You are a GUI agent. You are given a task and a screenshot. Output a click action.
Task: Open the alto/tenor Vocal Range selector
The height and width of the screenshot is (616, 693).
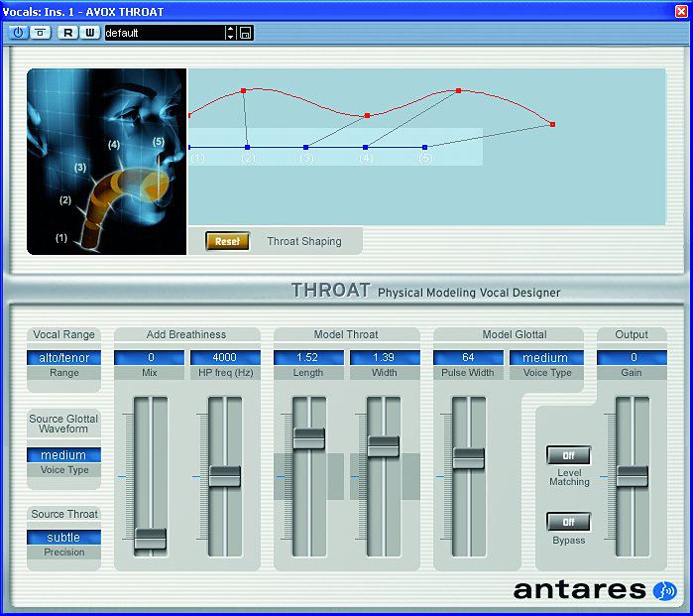[x=64, y=357]
